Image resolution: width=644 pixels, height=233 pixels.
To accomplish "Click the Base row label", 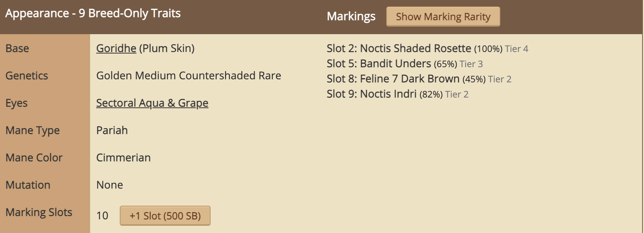I will point(17,49).
